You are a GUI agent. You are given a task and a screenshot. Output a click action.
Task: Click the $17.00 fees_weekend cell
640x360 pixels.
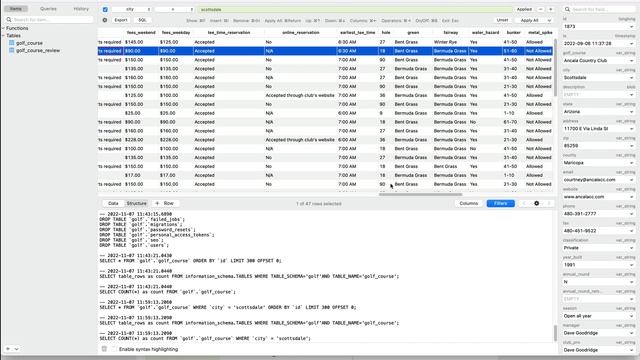141,175
